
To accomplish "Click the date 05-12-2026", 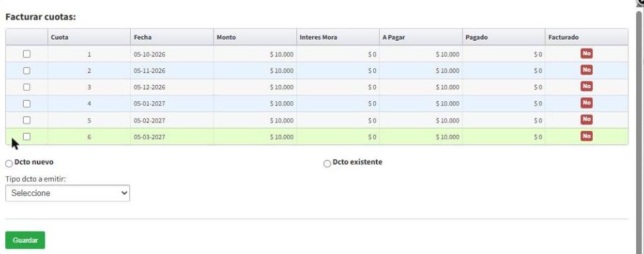I will click(x=150, y=87).
